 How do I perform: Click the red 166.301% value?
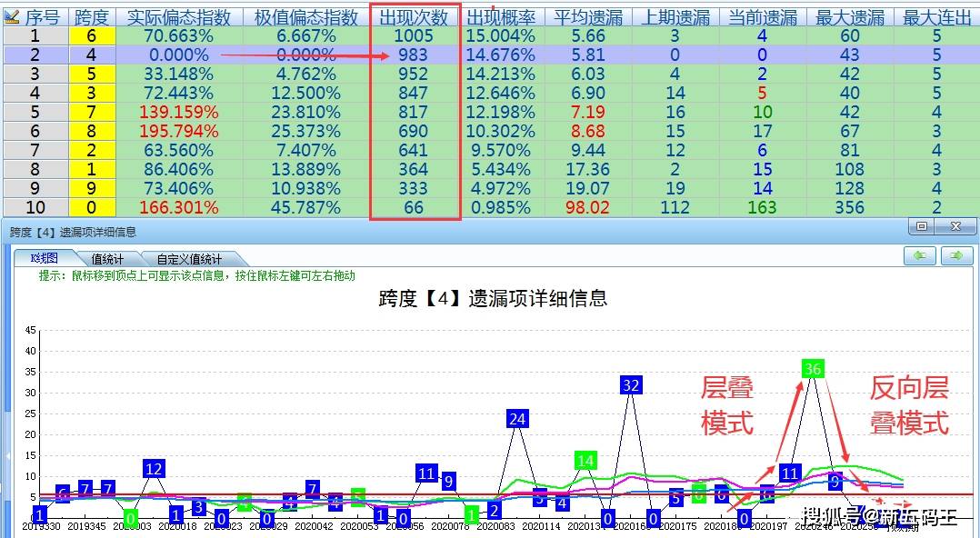tap(179, 207)
